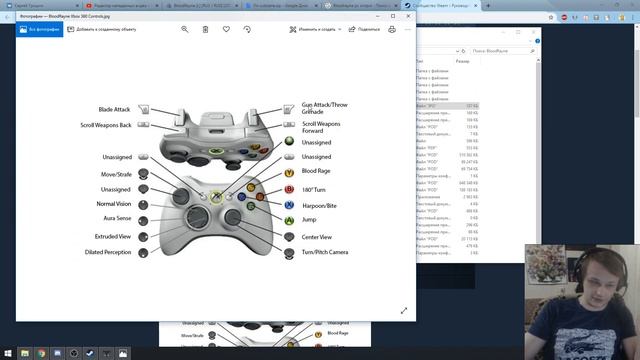The height and width of the screenshot is (360, 640).
Task: Switch to the YouTube browser tab
Action: click(x=122, y=6)
